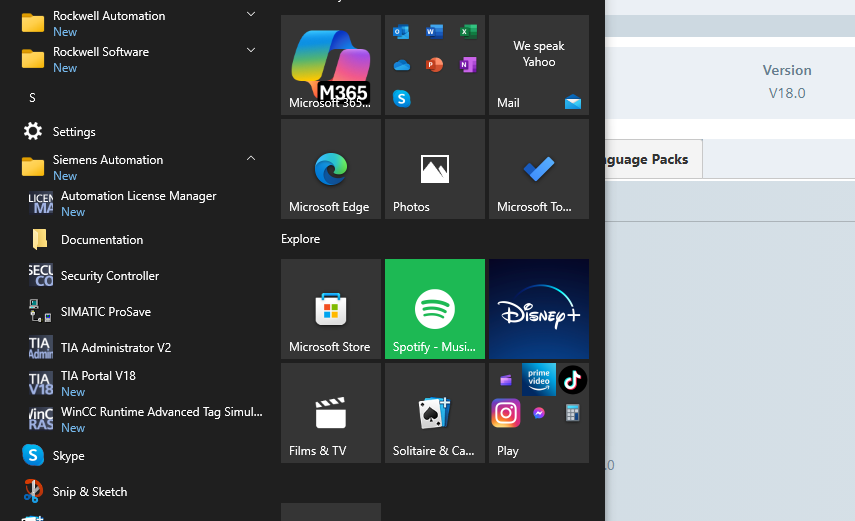
Task: Jump to the letter S index header
Action: 32,98
